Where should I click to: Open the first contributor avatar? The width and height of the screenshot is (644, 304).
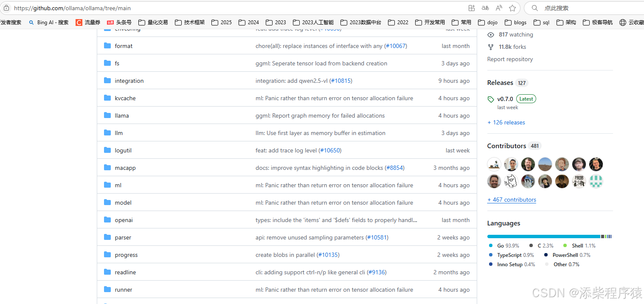coord(494,164)
